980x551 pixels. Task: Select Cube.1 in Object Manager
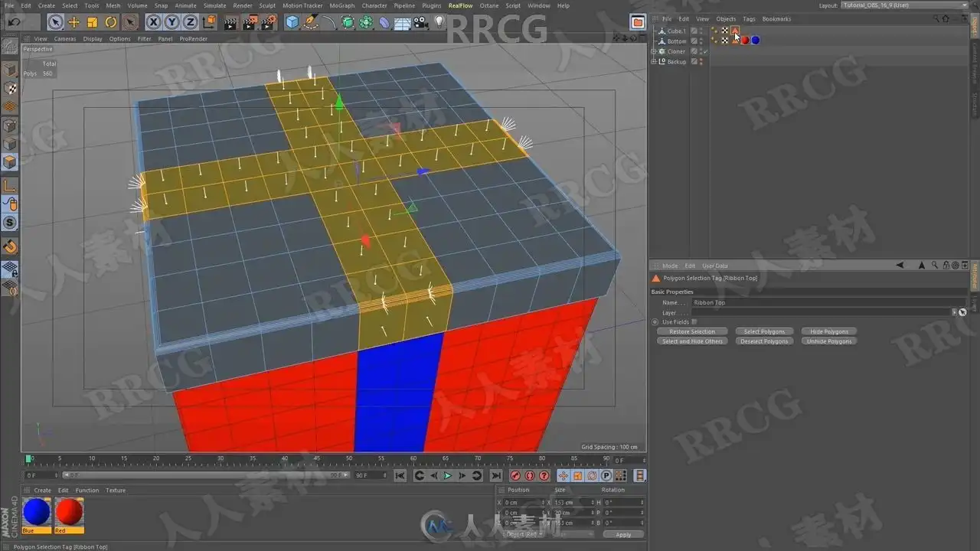pos(676,31)
